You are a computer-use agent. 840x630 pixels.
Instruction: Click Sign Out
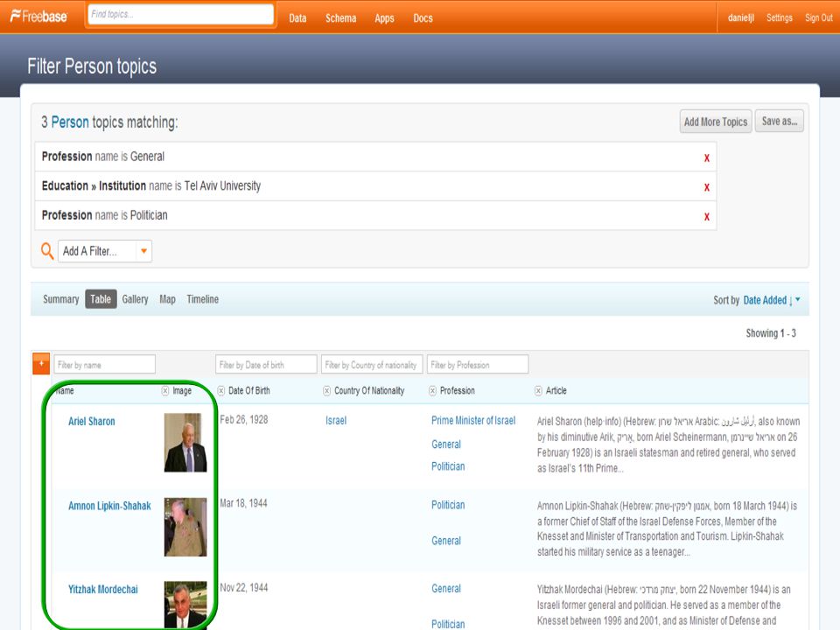(819, 17)
